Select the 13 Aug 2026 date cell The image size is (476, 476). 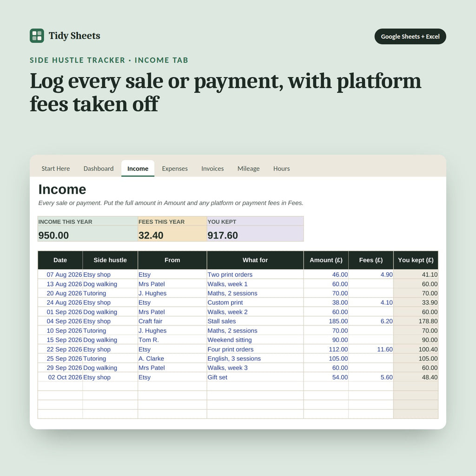[60, 284]
